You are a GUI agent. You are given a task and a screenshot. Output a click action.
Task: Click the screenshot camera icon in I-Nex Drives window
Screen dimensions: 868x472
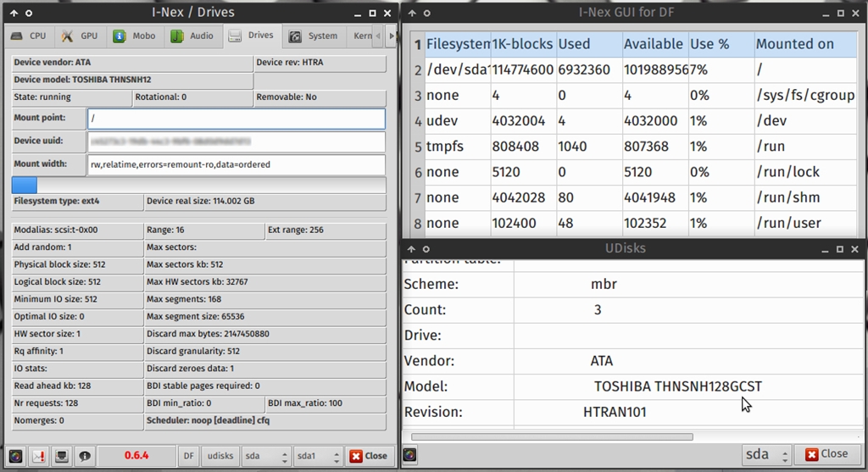click(14, 455)
